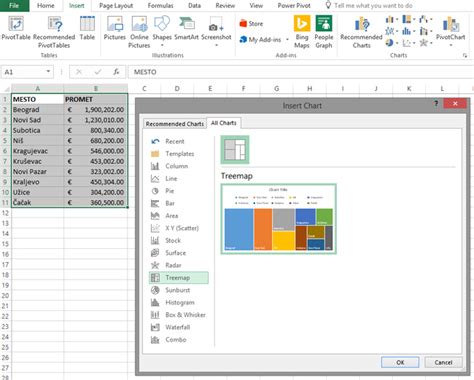Click the Insert Function fx button
Viewport: 474px width, 380px height.
tap(116, 72)
